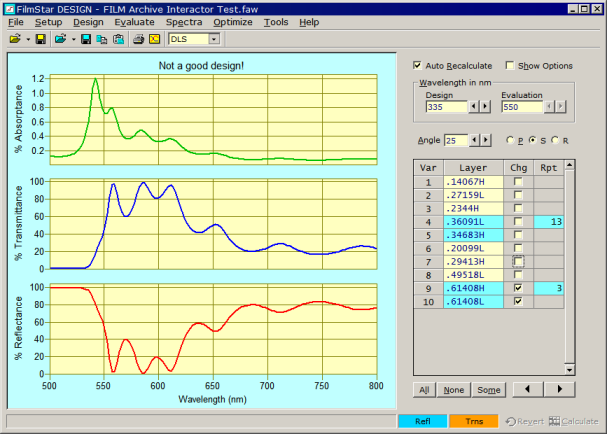Screen dimensions: 607x434
Task: Click the right black arrow button
Action: pos(559,389)
